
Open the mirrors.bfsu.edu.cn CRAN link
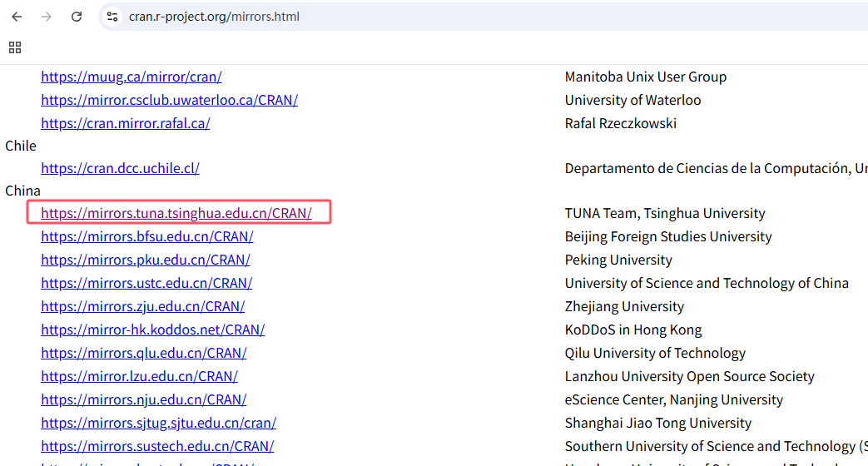click(147, 236)
